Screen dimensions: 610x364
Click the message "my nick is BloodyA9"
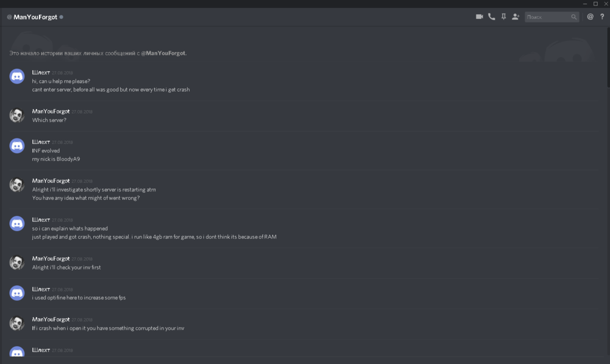[x=56, y=159]
